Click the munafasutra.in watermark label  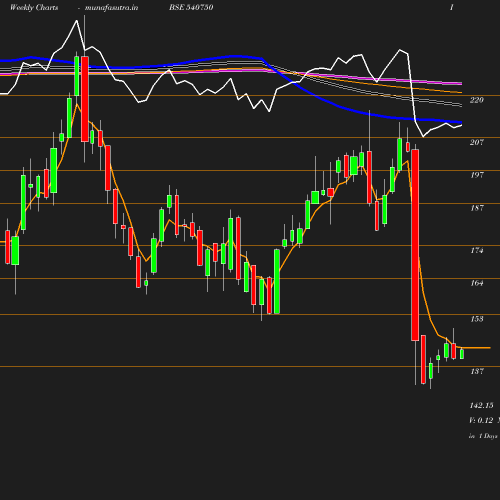pos(111,7)
